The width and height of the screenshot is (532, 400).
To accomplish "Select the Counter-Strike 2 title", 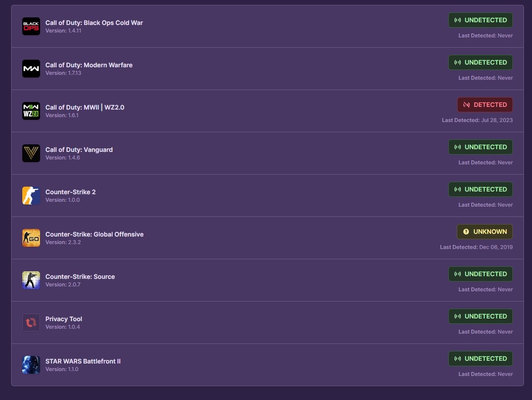I will (x=71, y=192).
